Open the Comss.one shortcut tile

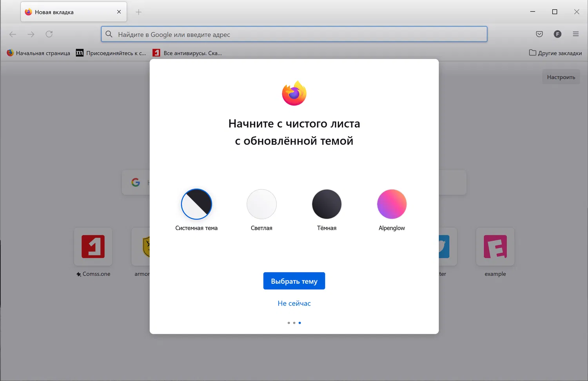(93, 246)
